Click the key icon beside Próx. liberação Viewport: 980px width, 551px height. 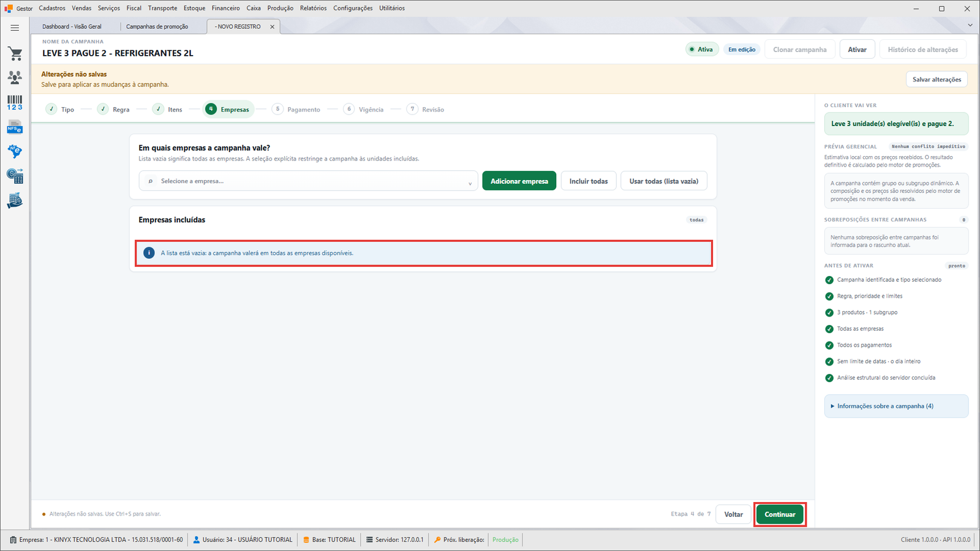click(437, 540)
